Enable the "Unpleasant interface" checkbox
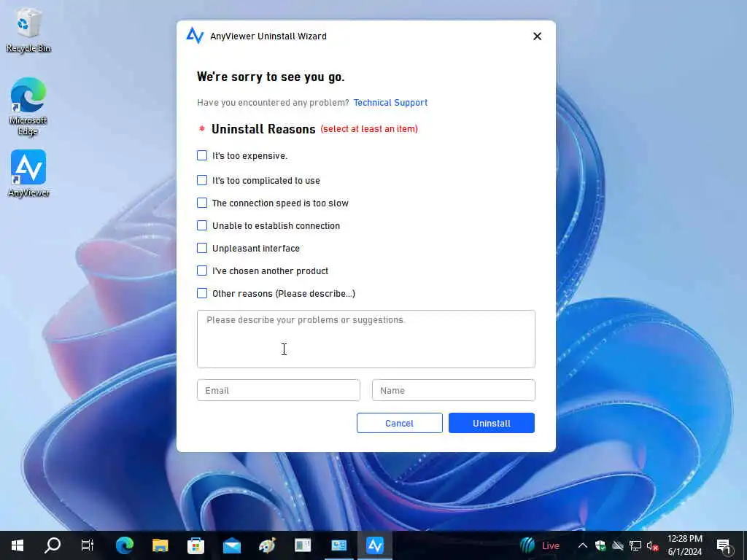The height and width of the screenshot is (560, 747). tap(202, 248)
